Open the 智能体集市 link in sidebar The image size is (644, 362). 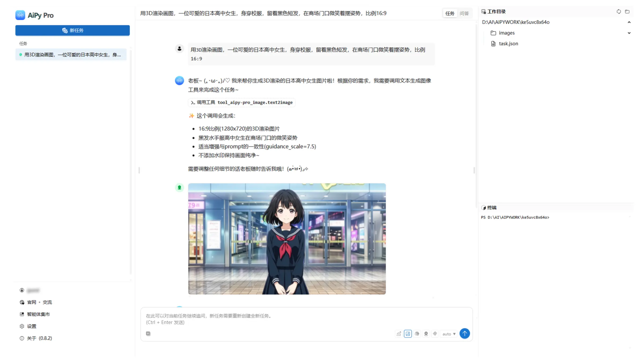[38, 314]
